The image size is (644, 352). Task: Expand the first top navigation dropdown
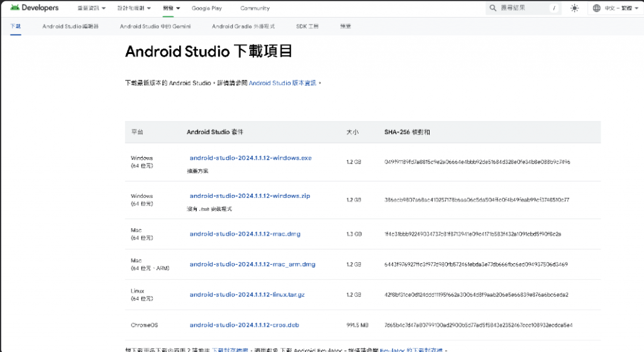pyautogui.click(x=92, y=8)
